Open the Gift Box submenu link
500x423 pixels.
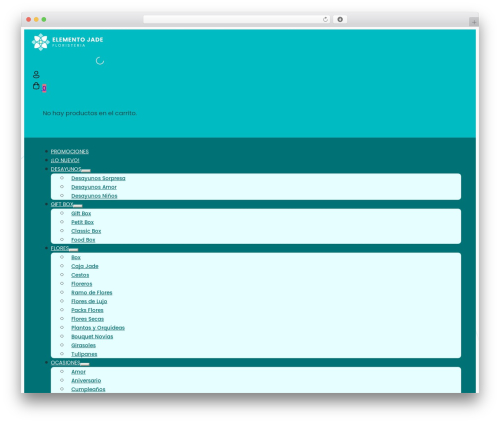coord(81,213)
